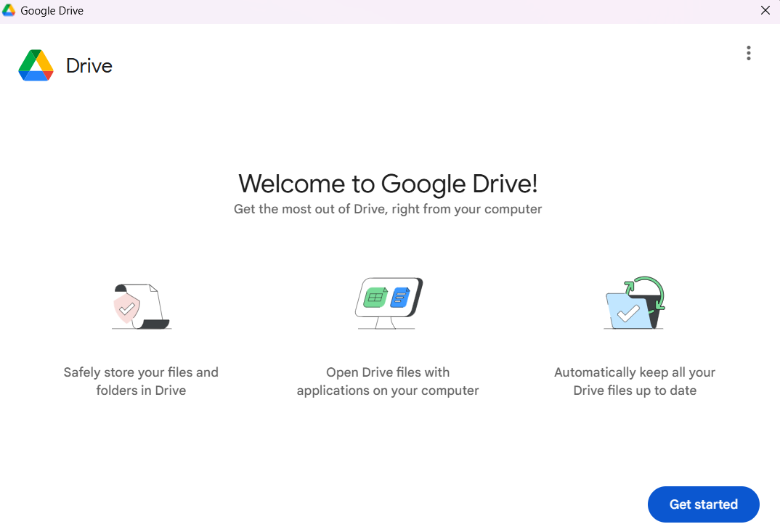This screenshot has height=532, width=780.
Task: Click the Google Drive logo beside Drive
Action: (x=36, y=65)
